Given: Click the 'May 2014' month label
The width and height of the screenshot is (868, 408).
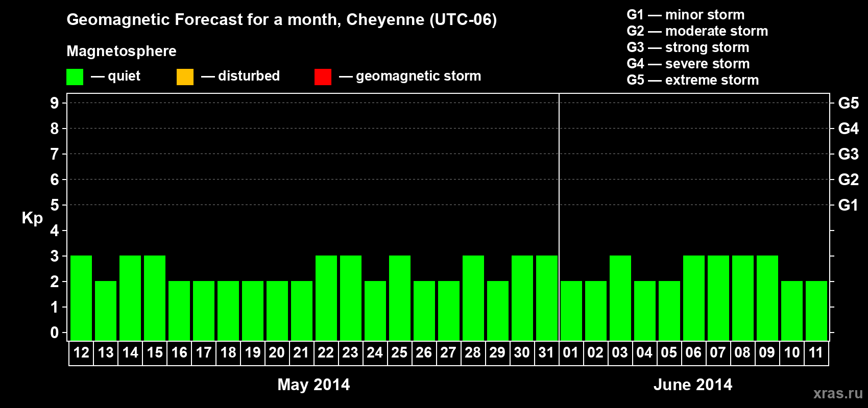Looking at the screenshot, I should point(314,385).
